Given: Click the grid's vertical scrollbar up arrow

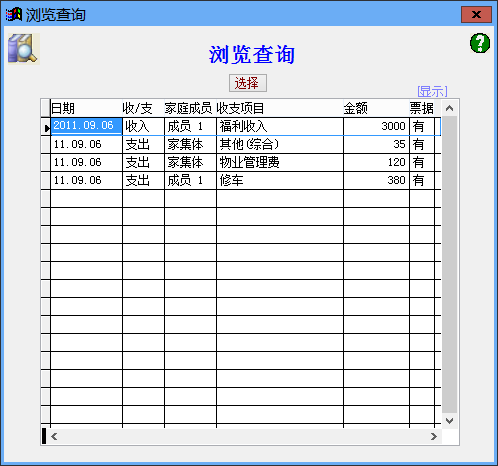Looking at the screenshot, I should tap(449, 108).
